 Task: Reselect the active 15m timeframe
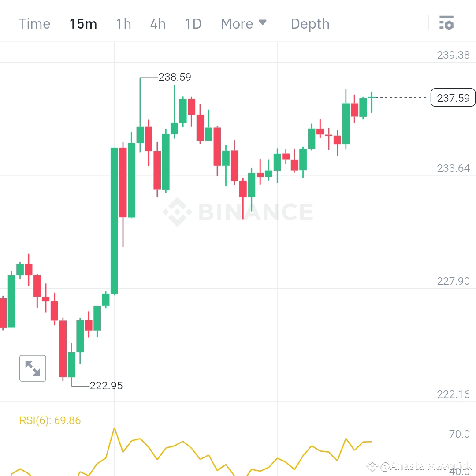coord(83,24)
